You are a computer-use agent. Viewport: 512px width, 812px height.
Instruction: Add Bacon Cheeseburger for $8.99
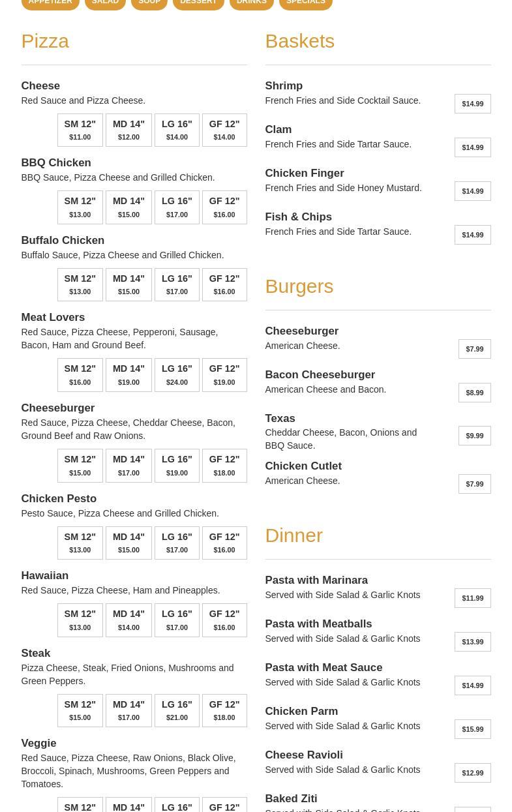coord(474,393)
